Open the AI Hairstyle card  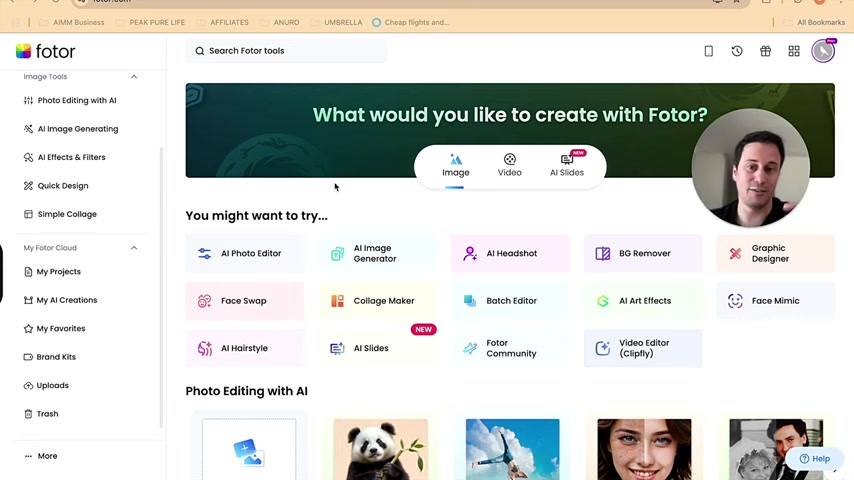click(x=245, y=348)
